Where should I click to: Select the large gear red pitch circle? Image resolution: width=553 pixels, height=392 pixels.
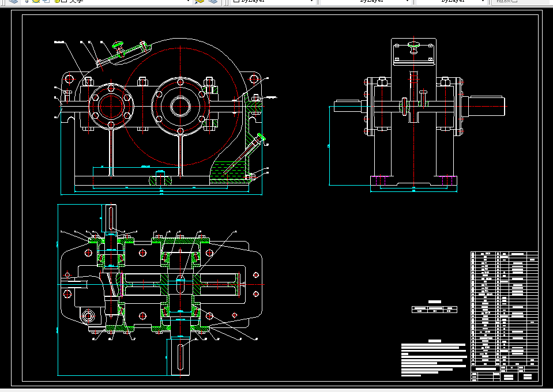(180, 106)
